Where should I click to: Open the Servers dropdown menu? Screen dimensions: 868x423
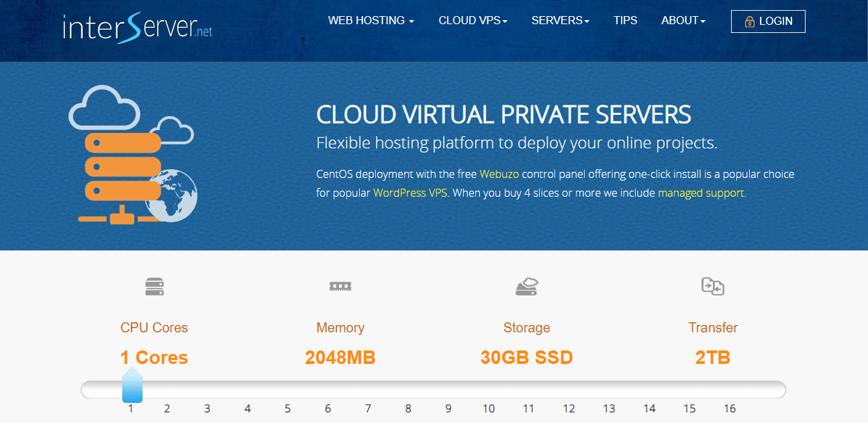561,21
